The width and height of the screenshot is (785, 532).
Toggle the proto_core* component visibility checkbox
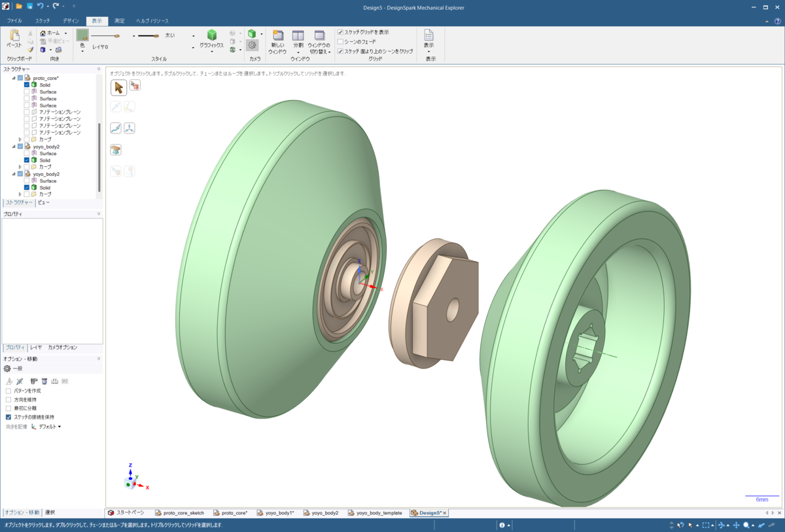[20, 78]
